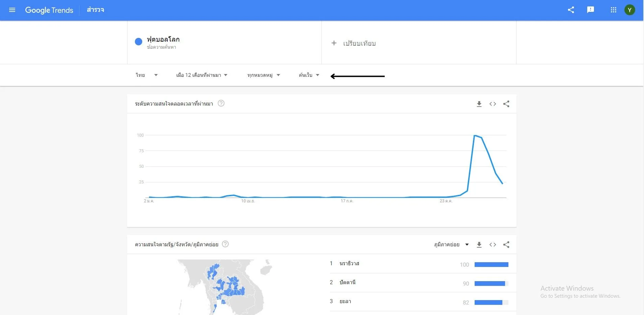The width and height of the screenshot is (644, 315).
Task: Show help for interest over time
Action: pyautogui.click(x=221, y=103)
